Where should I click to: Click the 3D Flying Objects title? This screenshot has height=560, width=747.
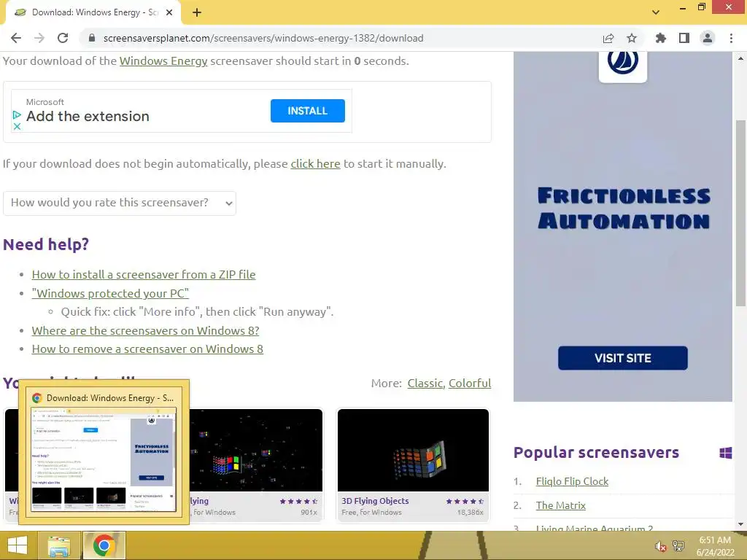click(x=375, y=501)
